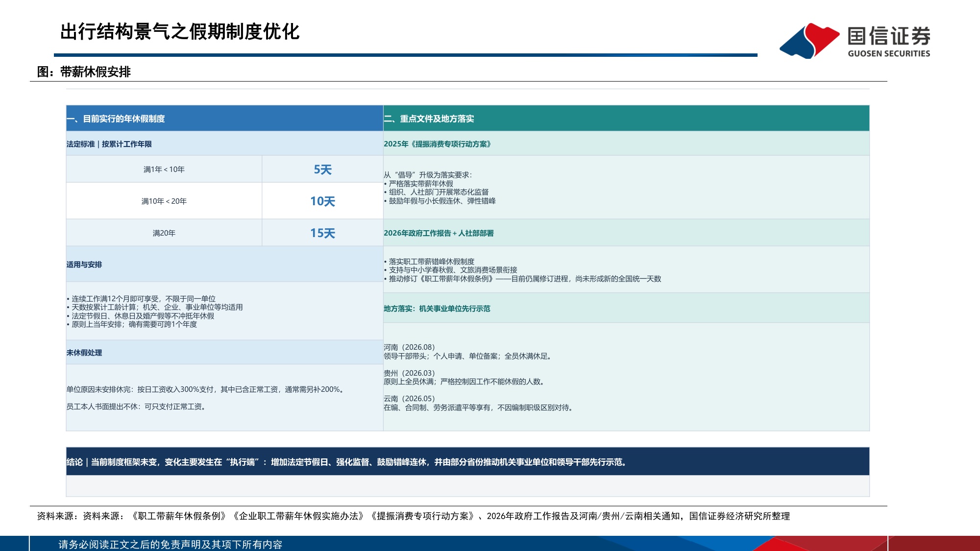Click the entry 贵州（2026.03）
The width and height of the screenshot is (980, 551).
click(409, 373)
